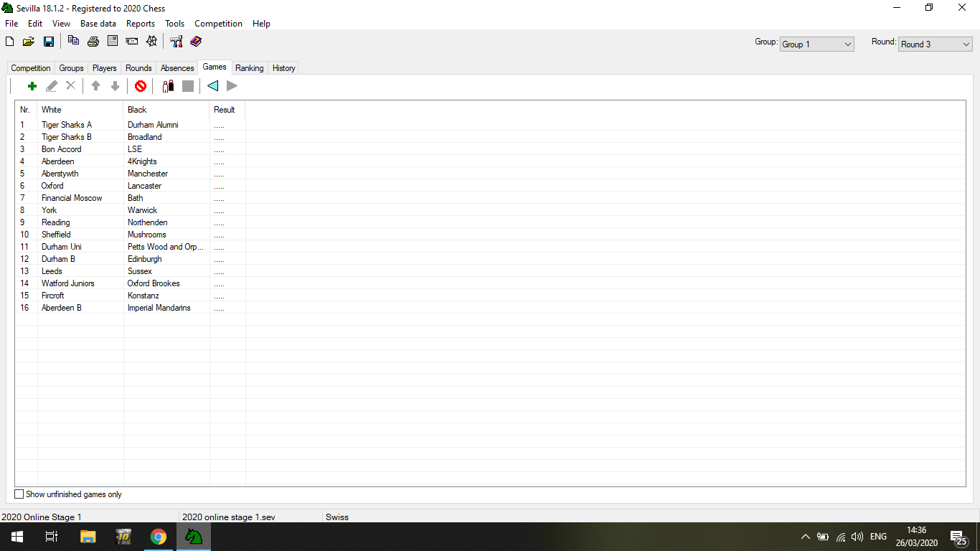Image resolution: width=980 pixels, height=551 pixels.
Task: Open the Competition menu
Action: click(x=219, y=24)
